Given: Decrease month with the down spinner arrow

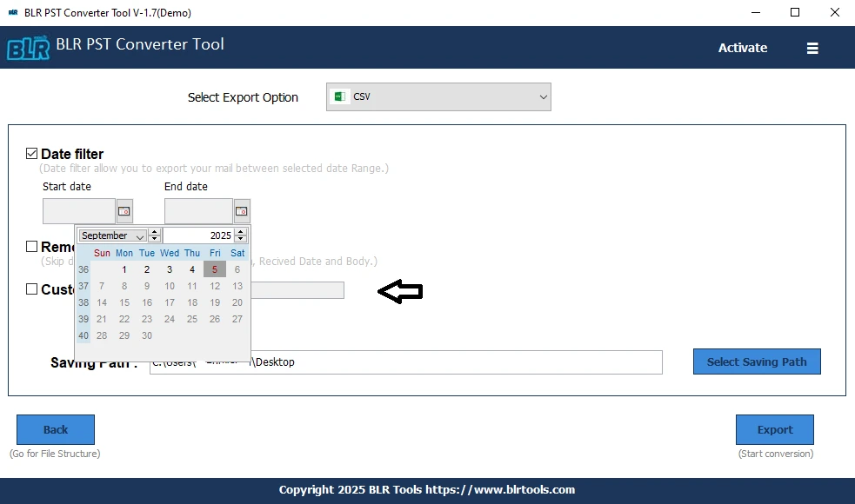Looking at the screenshot, I should (x=154, y=239).
